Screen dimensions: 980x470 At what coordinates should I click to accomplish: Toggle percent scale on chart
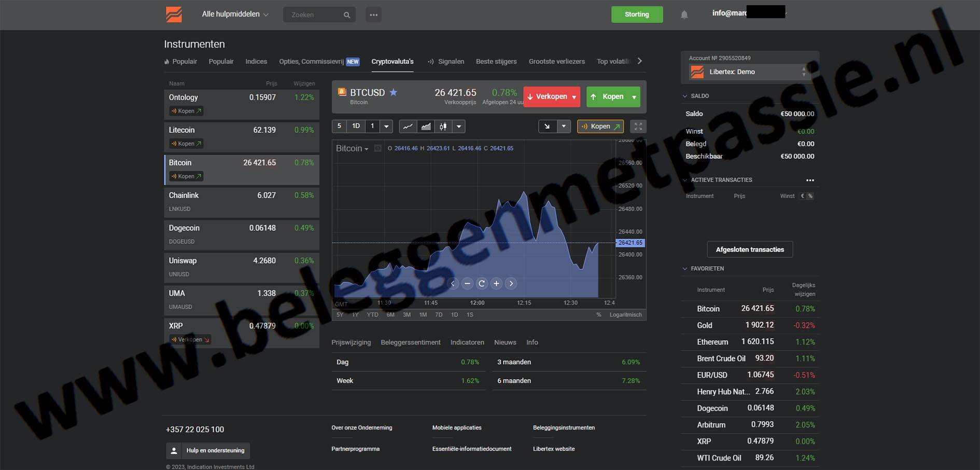point(599,315)
